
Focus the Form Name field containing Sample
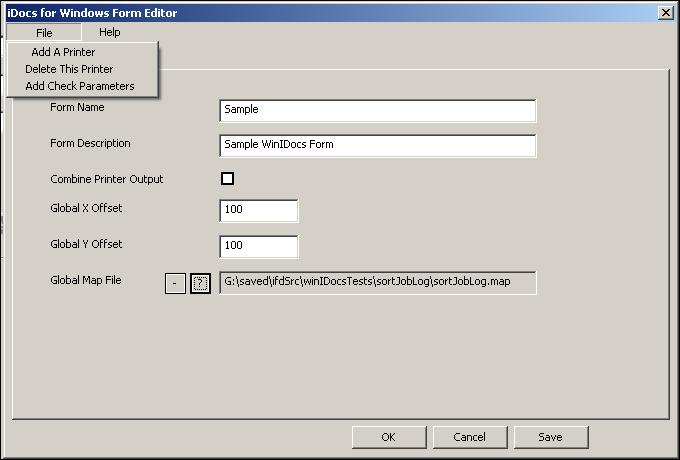(x=378, y=111)
